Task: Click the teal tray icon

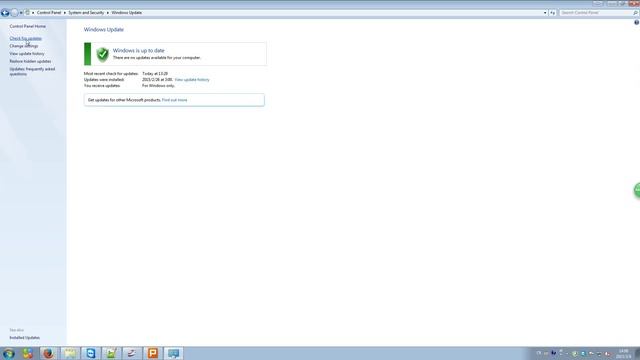Action: click(583, 353)
